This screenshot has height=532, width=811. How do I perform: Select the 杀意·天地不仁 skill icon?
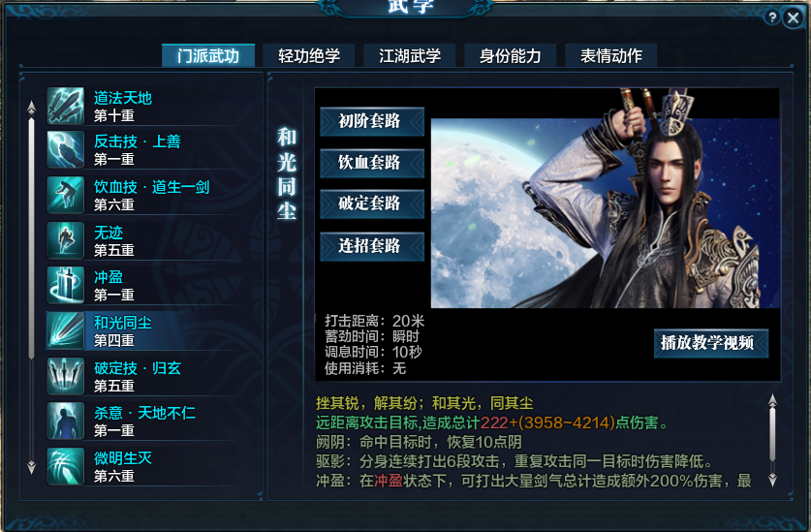(x=66, y=421)
